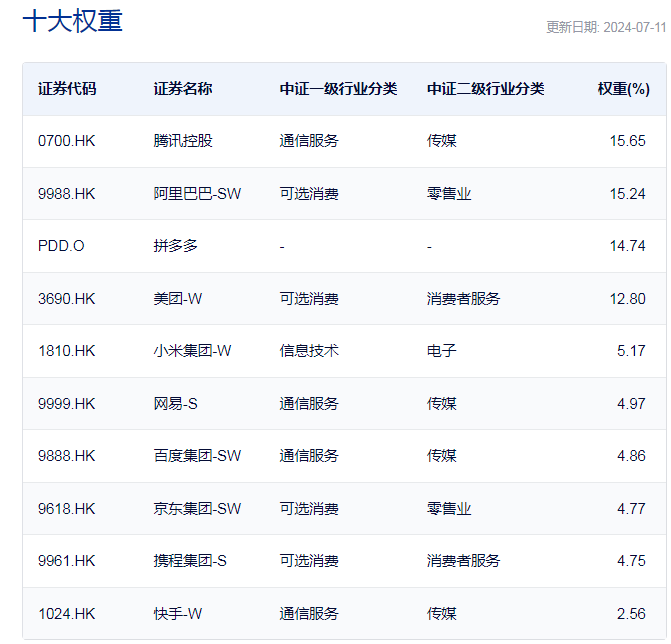
Task: Click the update date 2024-07-11 text
Action: pyautogui.click(x=635, y=27)
